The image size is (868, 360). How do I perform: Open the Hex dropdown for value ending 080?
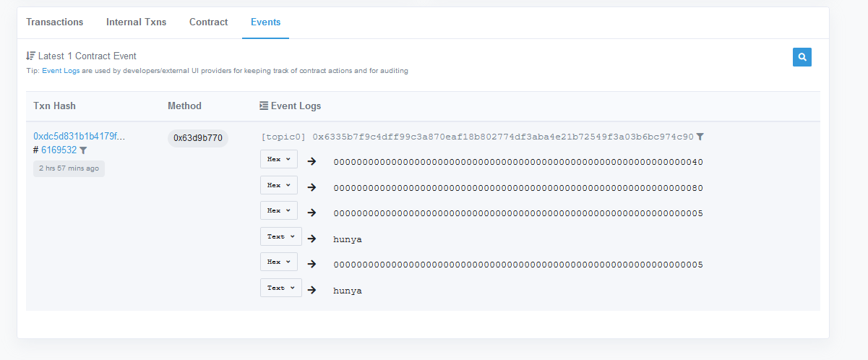click(x=278, y=185)
